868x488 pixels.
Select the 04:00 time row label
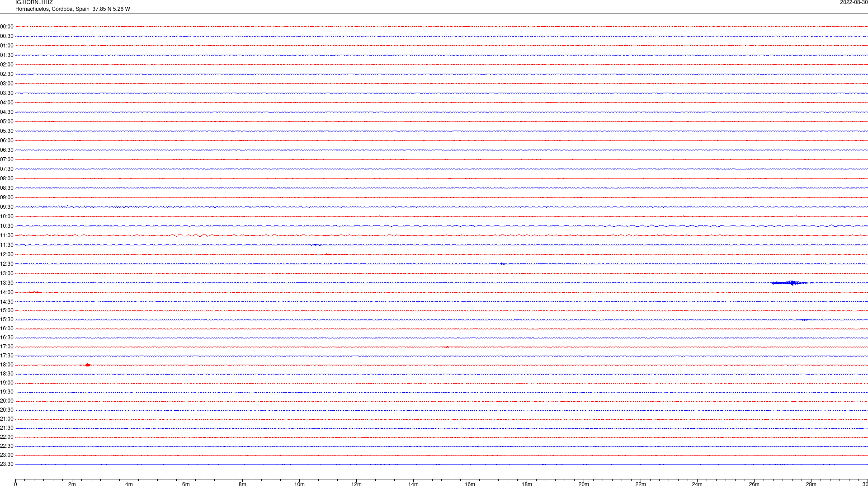point(7,103)
